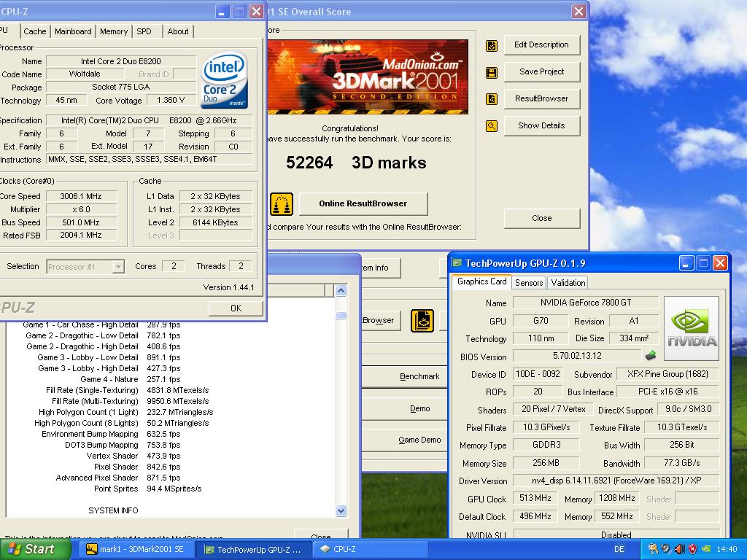Viewport: 747px width, 560px height.
Task: Open the Memory tab in CPU-Z
Action: (113, 31)
